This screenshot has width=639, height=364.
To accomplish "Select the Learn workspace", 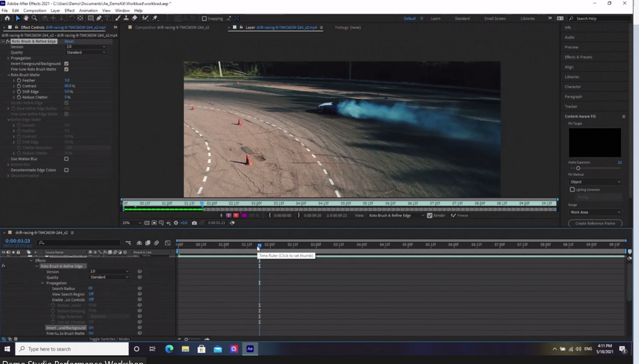I will coord(436,18).
